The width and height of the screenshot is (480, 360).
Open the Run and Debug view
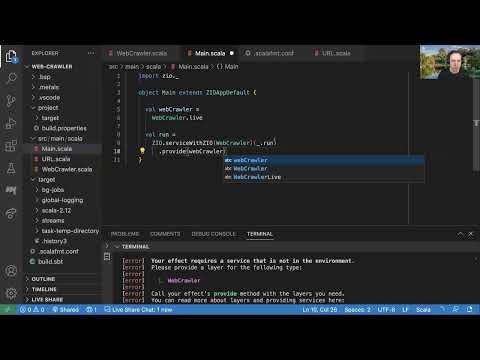pos(11,123)
